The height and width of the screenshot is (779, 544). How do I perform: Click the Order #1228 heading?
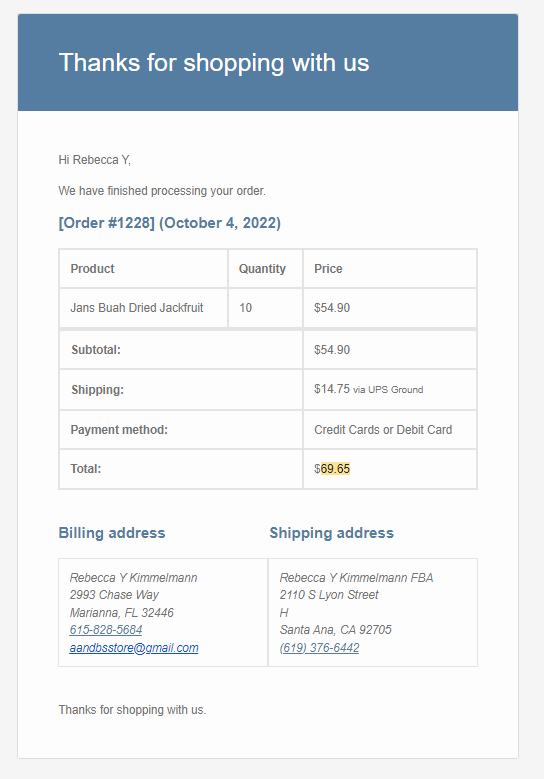[x=169, y=223]
